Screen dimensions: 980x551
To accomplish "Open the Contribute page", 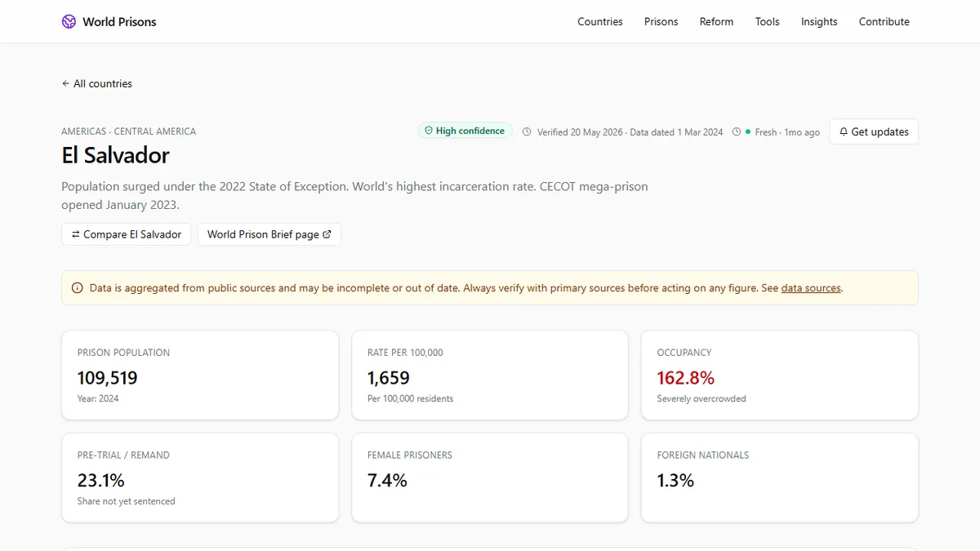I will pos(884,22).
